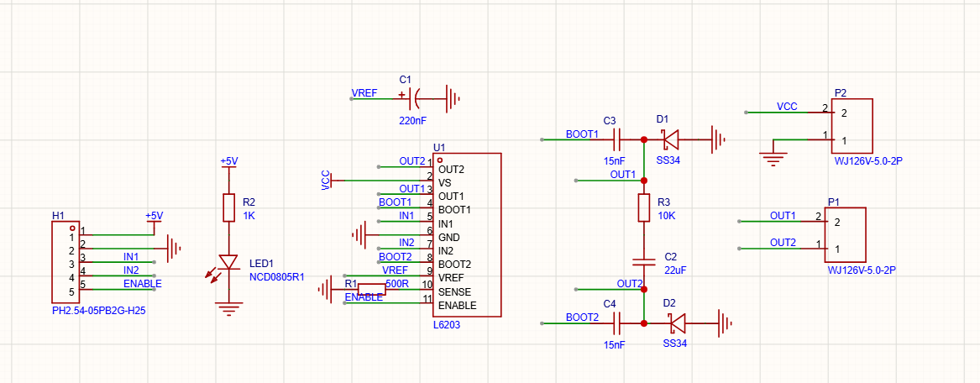Image resolution: width=980 pixels, height=383 pixels.
Task: Select capacitor C1 symbol
Action: [415, 97]
